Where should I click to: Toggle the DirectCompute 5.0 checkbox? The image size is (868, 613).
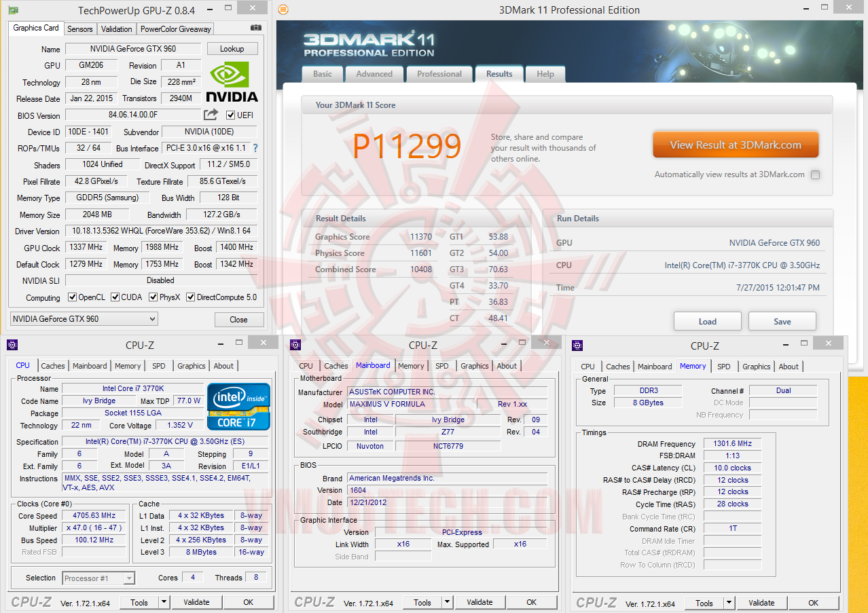tap(191, 297)
